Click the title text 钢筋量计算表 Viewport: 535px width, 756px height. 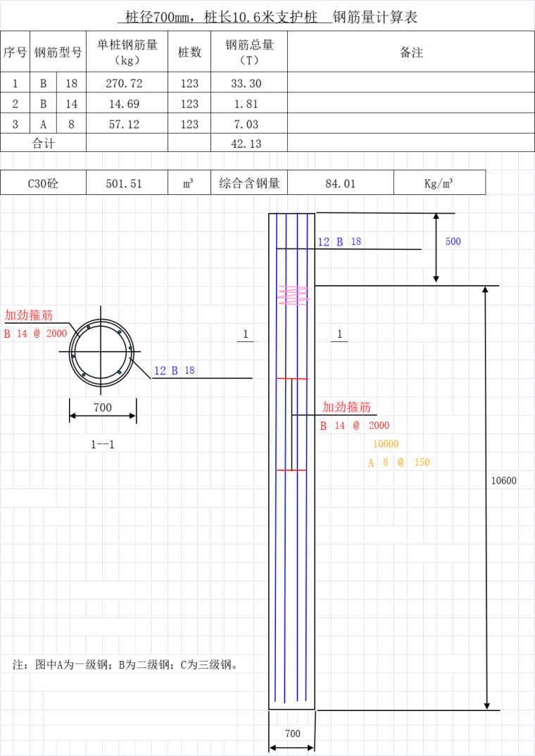pos(375,17)
